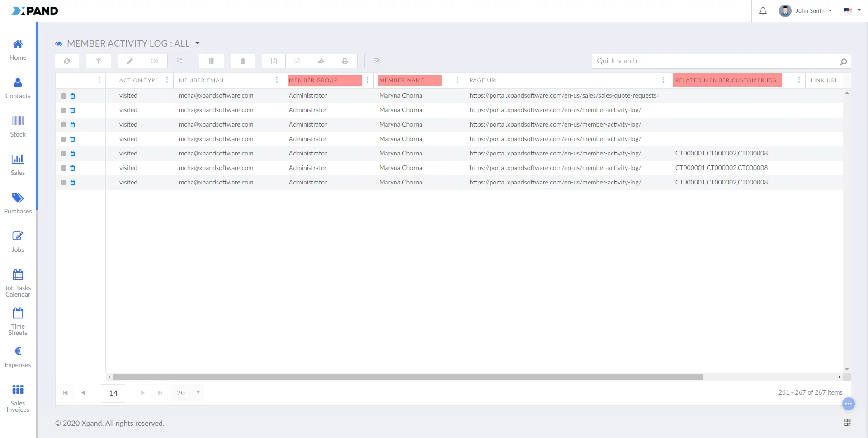
Task: Click the pencil edit toolbar icon
Action: (x=130, y=61)
